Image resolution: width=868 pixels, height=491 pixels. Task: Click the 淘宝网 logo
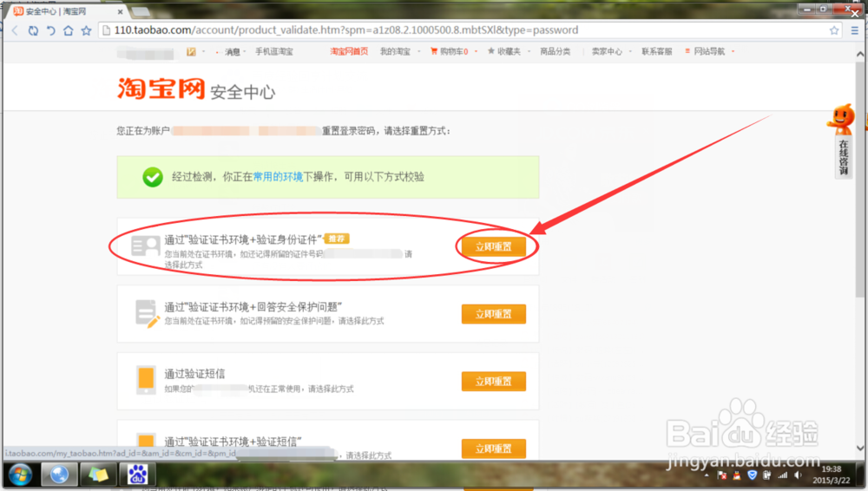point(161,88)
